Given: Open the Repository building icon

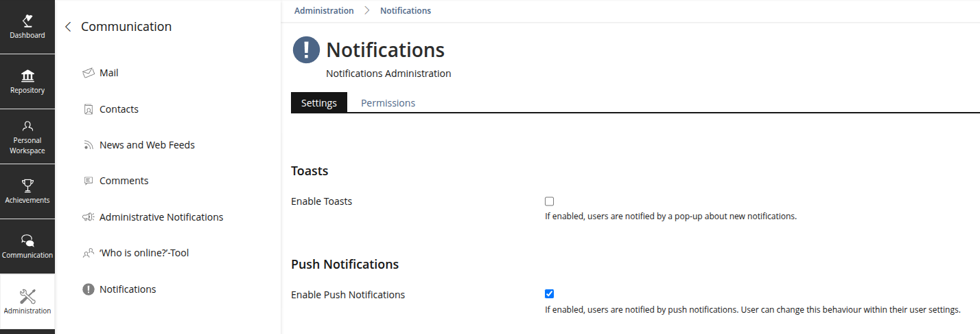Looking at the screenshot, I should (x=27, y=76).
